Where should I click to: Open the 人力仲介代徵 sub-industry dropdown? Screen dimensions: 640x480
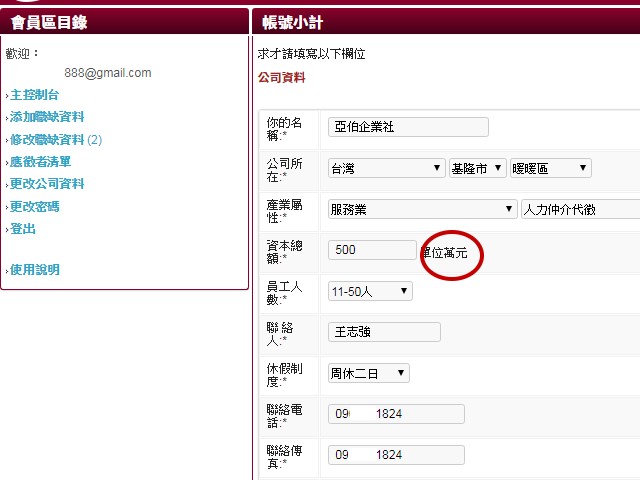pos(580,209)
